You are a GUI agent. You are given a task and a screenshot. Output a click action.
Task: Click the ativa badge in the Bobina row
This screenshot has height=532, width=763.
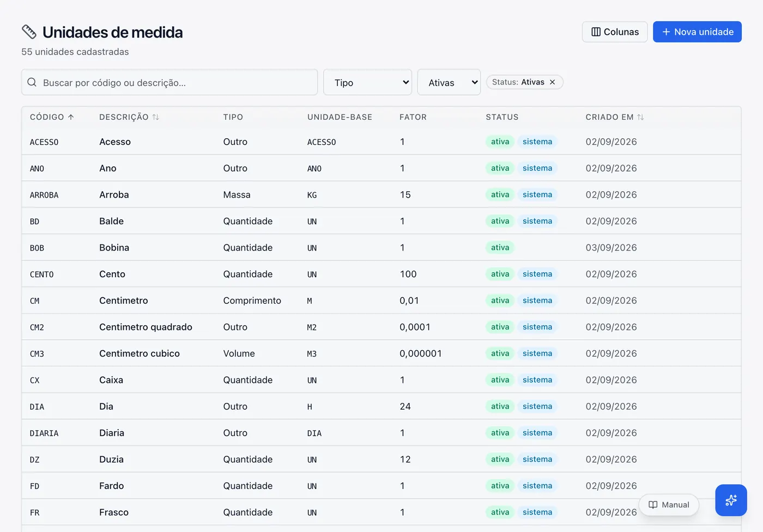click(500, 248)
